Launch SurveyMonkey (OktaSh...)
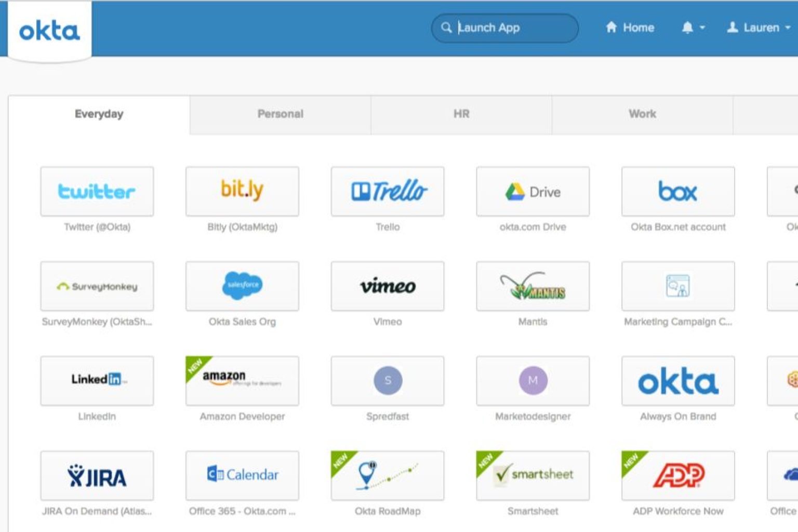 point(97,286)
